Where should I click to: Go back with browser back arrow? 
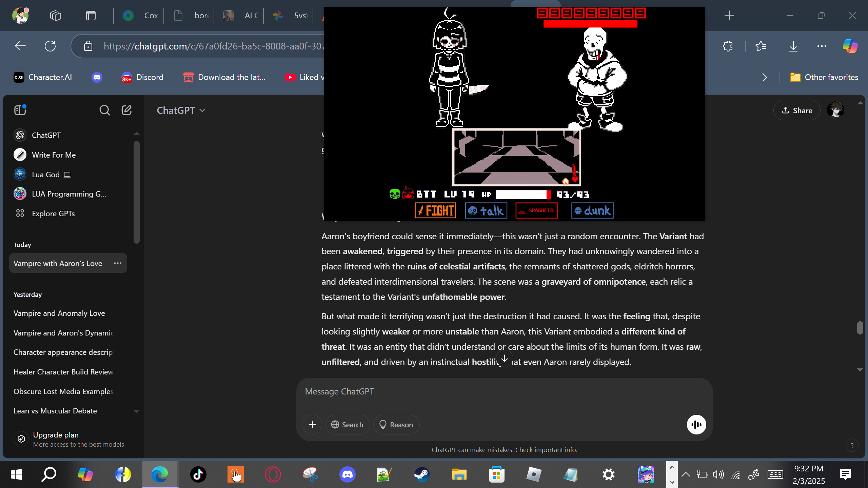tap(20, 46)
